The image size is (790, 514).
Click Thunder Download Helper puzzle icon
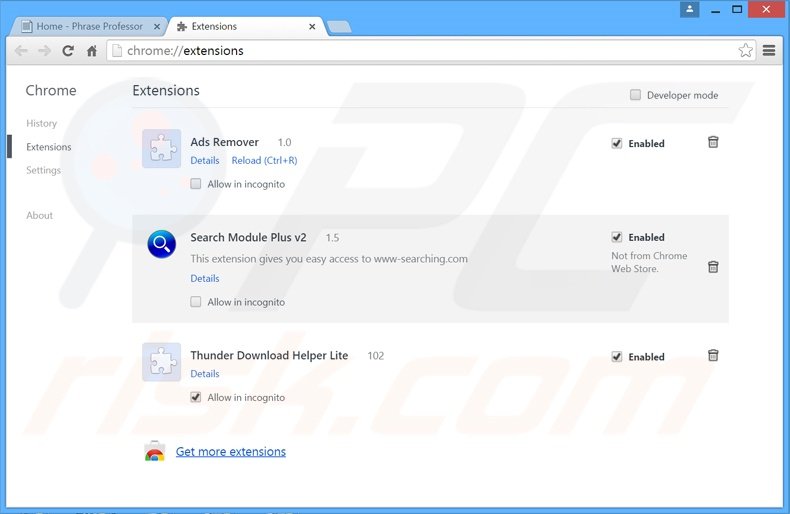click(x=161, y=362)
